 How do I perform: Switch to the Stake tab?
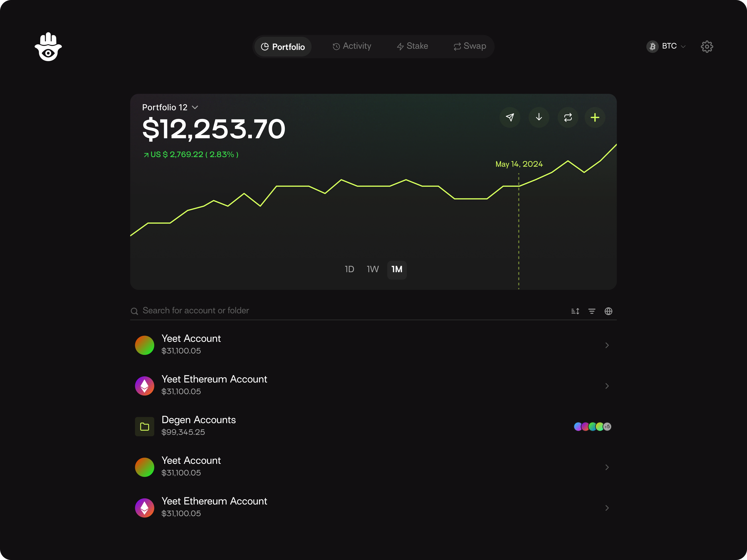412,46
